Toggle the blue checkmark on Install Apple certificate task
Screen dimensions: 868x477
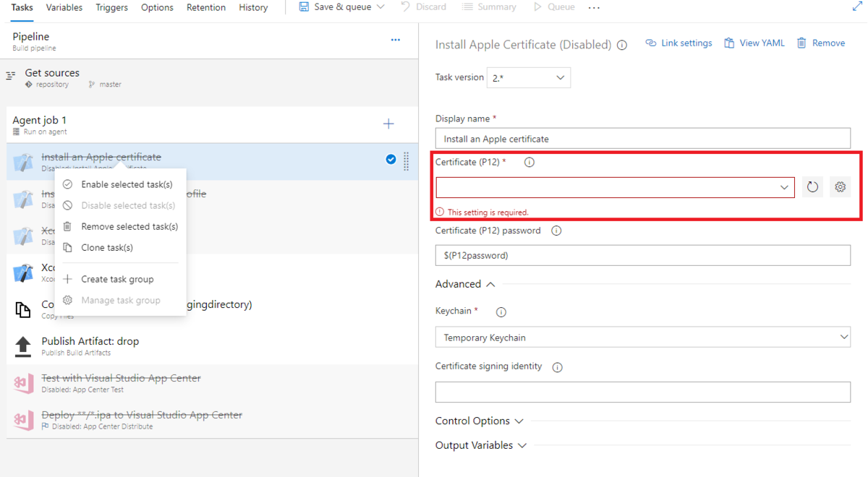[x=391, y=159]
